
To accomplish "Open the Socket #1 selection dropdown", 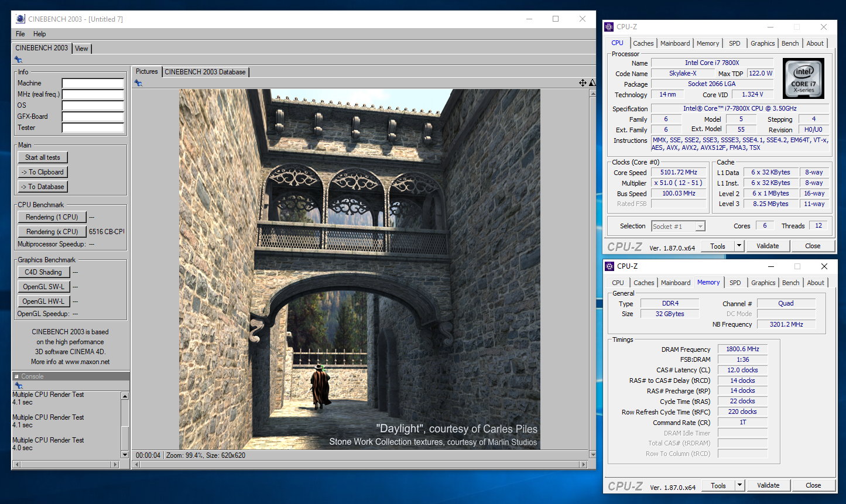I will [678, 227].
